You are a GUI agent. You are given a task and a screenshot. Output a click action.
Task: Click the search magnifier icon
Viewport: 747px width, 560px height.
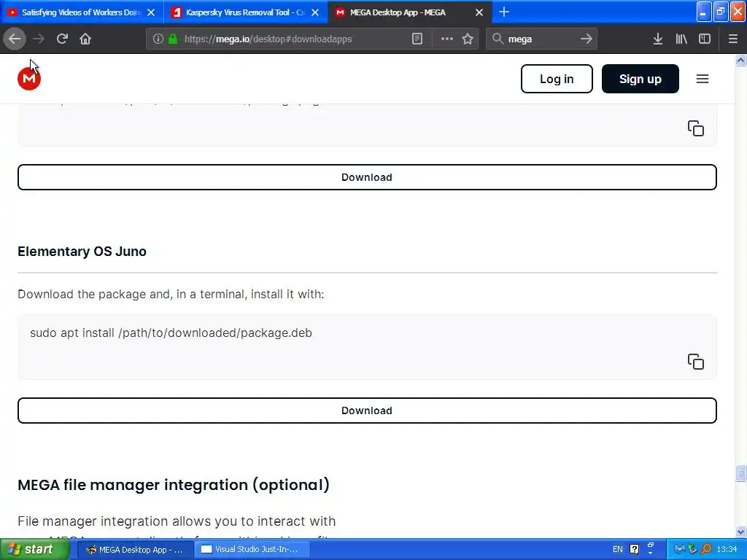tap(498, 39)
